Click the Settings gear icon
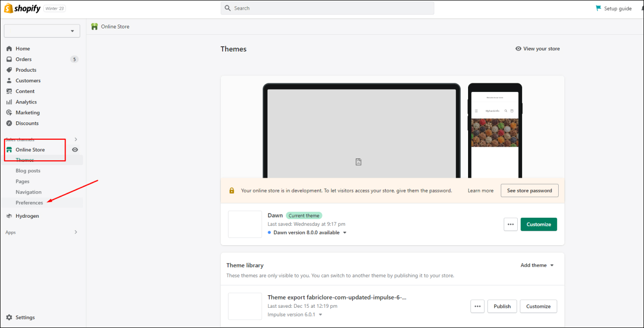The image size is (644, 328). coord(9,317)
